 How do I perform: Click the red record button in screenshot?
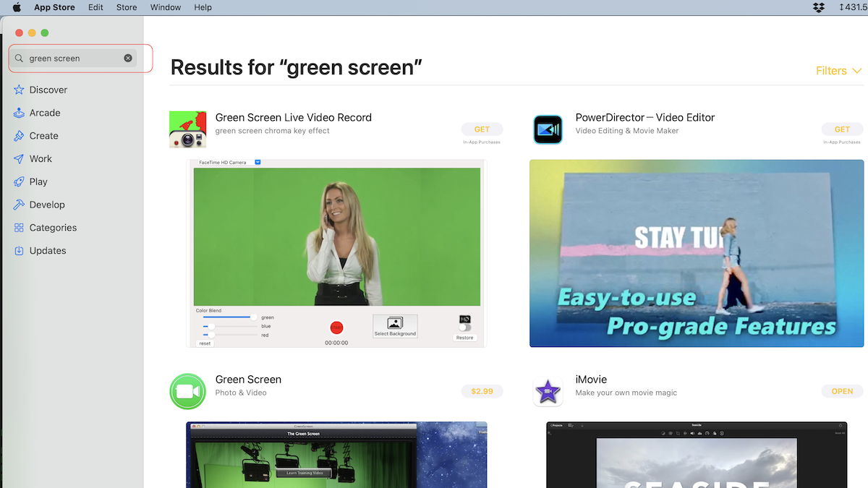(336, 328)
